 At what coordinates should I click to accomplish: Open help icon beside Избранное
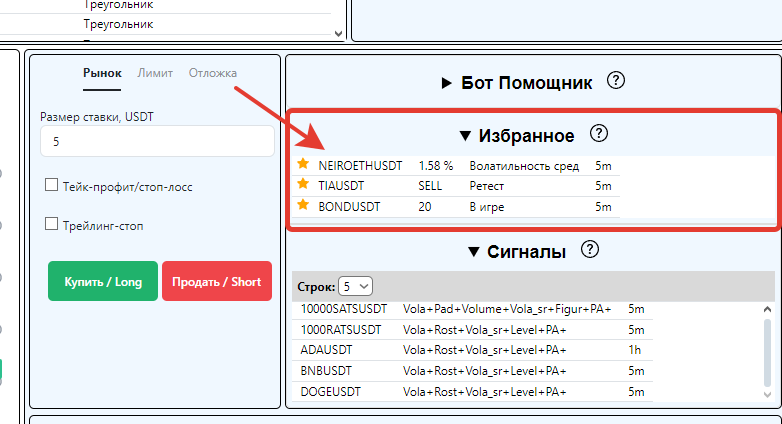point(599,134)
